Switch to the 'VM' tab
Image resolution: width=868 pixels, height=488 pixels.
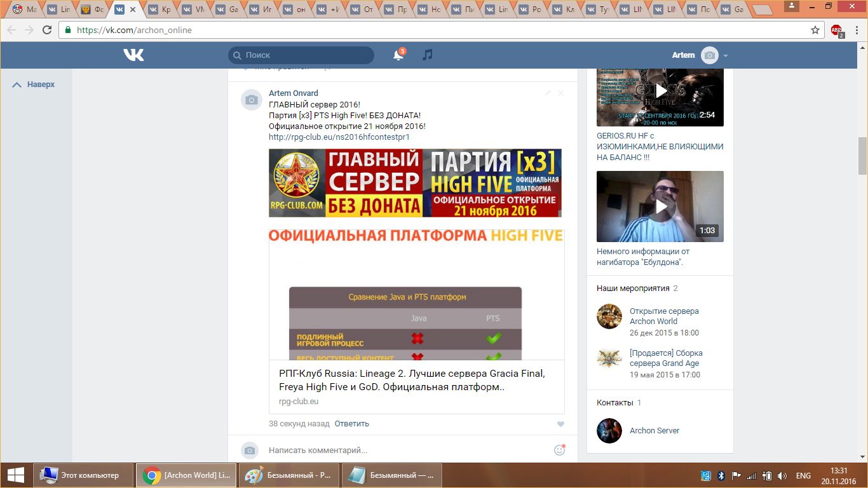point(192,10)
